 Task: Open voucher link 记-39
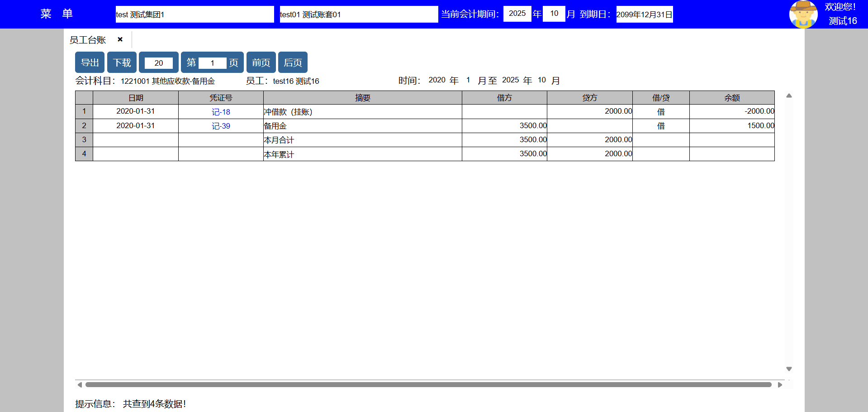(221, 126)
